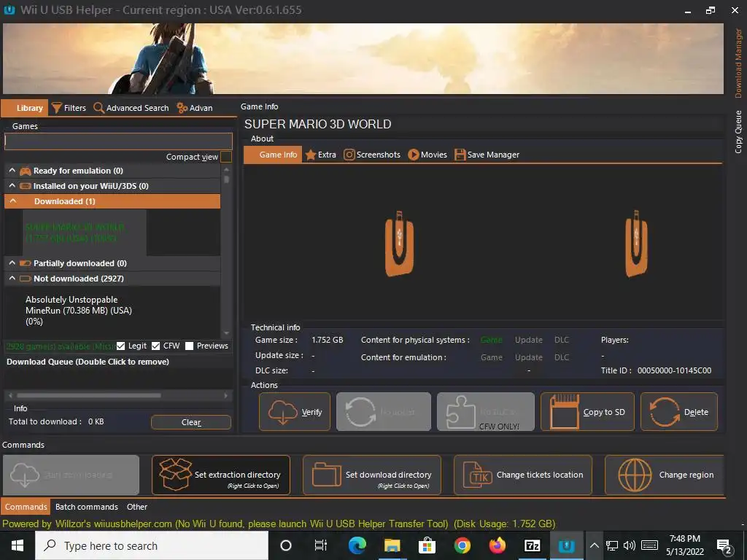Click the Delete button label
The width and height of the screenshot is (747, 560).
(696, 412)
